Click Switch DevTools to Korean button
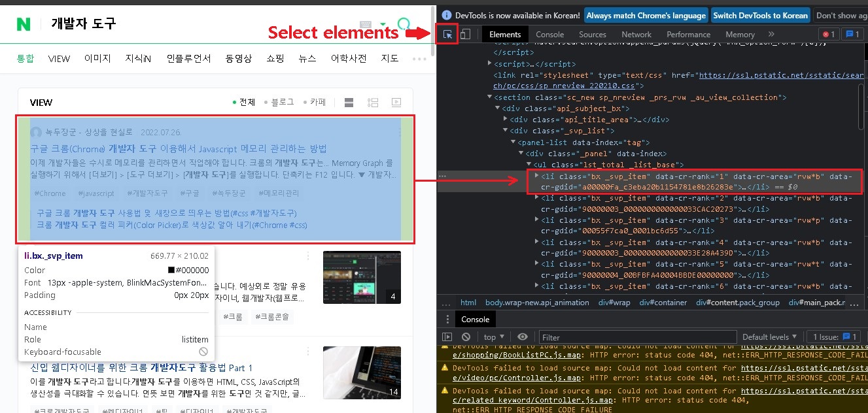 [760, 15]
